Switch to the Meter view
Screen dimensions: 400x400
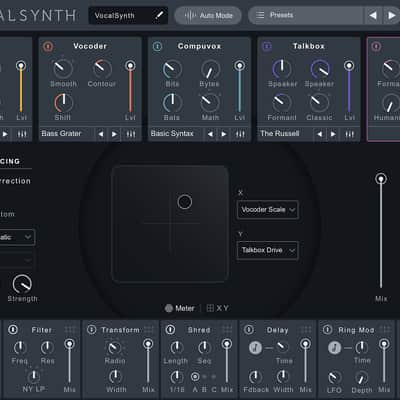point(180,308)
